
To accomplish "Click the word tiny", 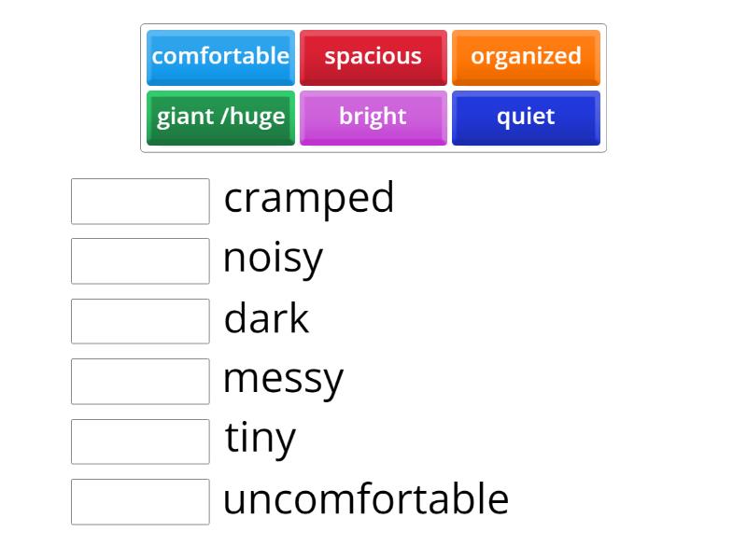I will (260, 439).
